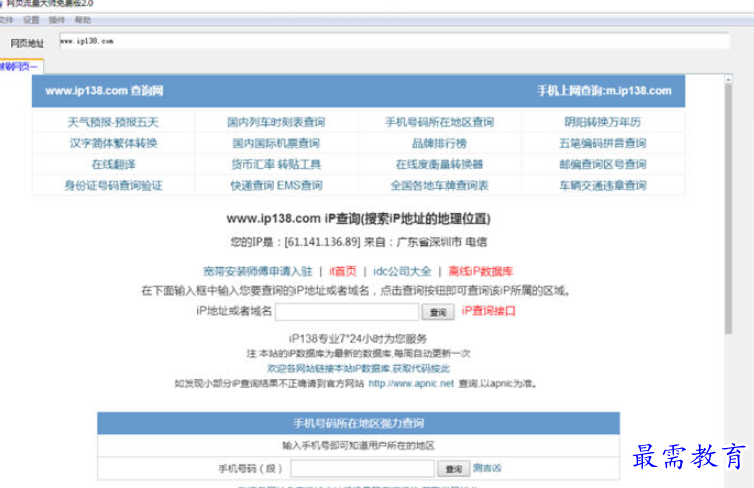Image resolution: width=754 pixels, height=488 pixels.
Task: Open 身份证号码查询验证 link
Action: (113, 186)
